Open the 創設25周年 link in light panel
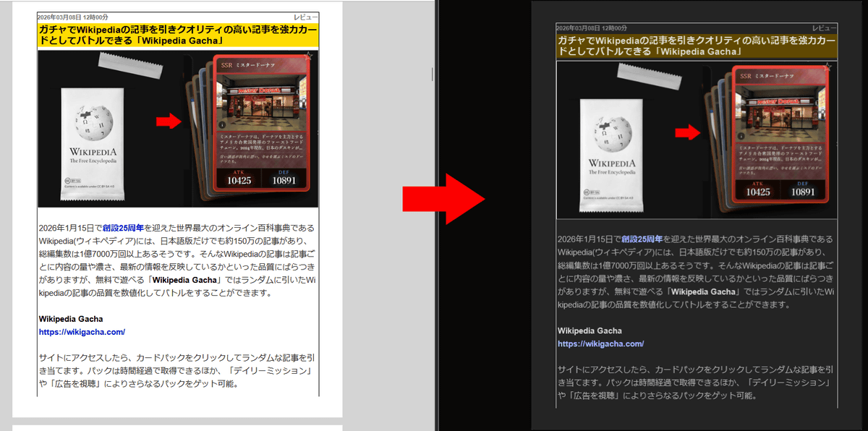The height and width of the screenshot is (431, 868). [123, 228]
